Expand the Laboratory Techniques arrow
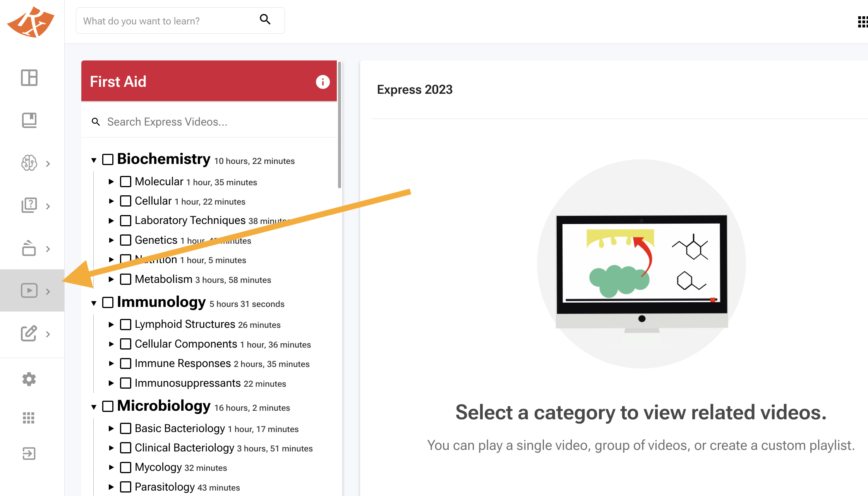This screenshot has height=496, width=868. point(111,220)
